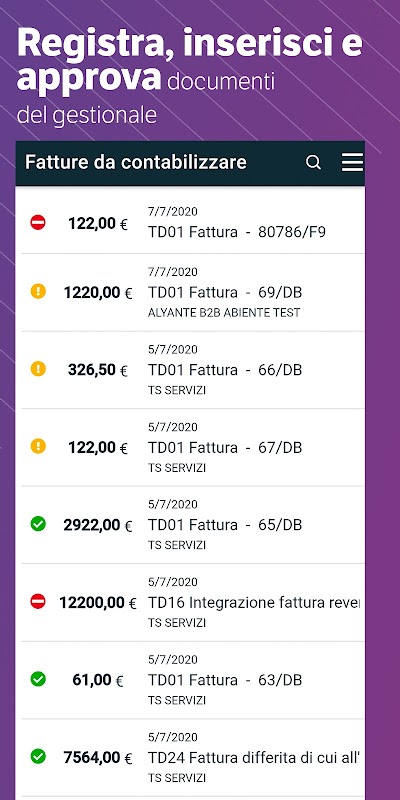Tap ALYANTE B2B ABIENTE TEST supplier label
400x800 pixels.
tap(224, 313)
